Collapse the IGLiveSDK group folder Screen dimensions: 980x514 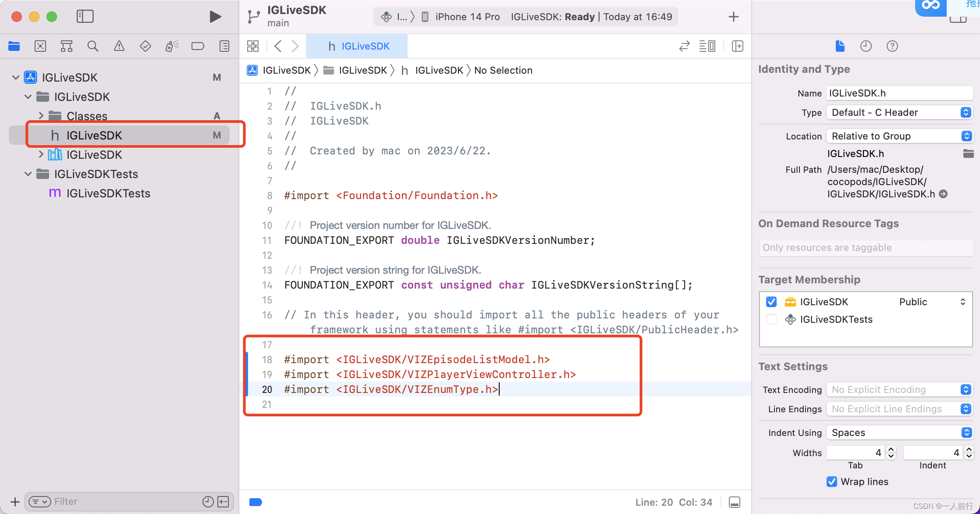[x=28, y=97]
